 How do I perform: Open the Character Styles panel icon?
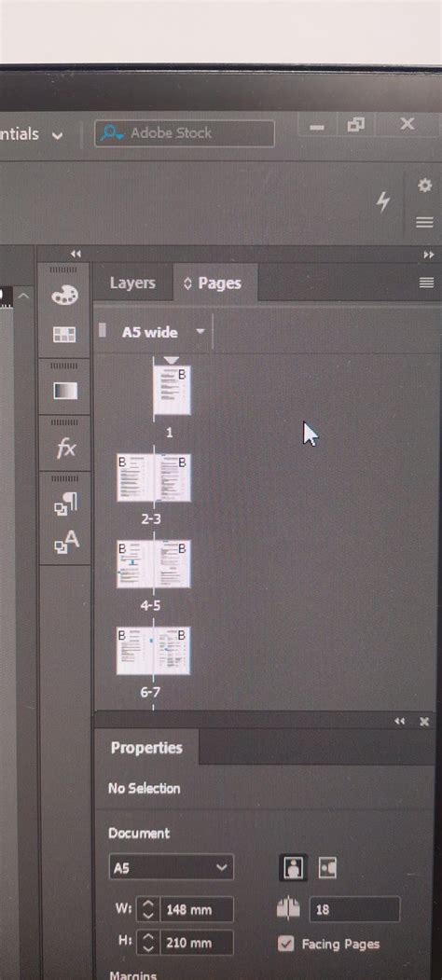[x=66, y=542]
